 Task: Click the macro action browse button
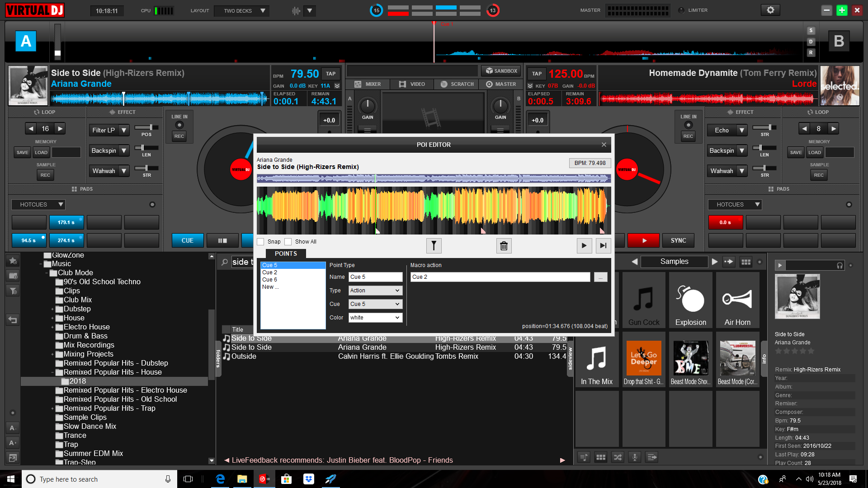tap(600, 277)
